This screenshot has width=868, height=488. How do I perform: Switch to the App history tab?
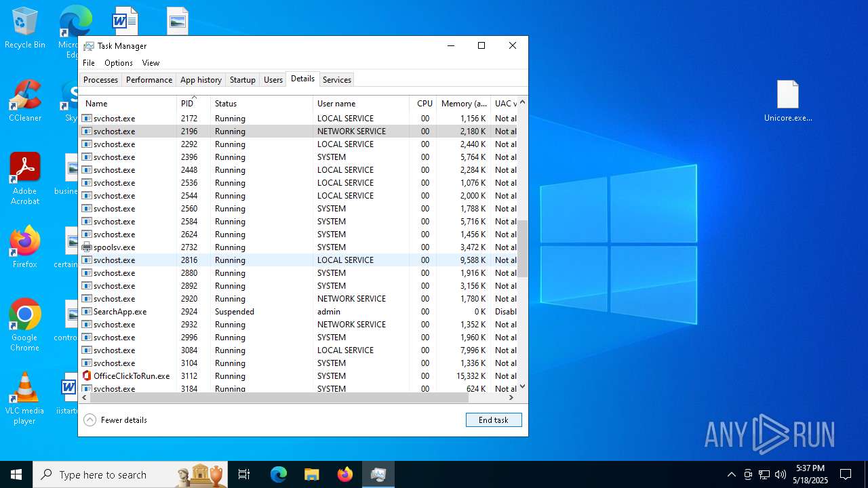coord(201,80)
